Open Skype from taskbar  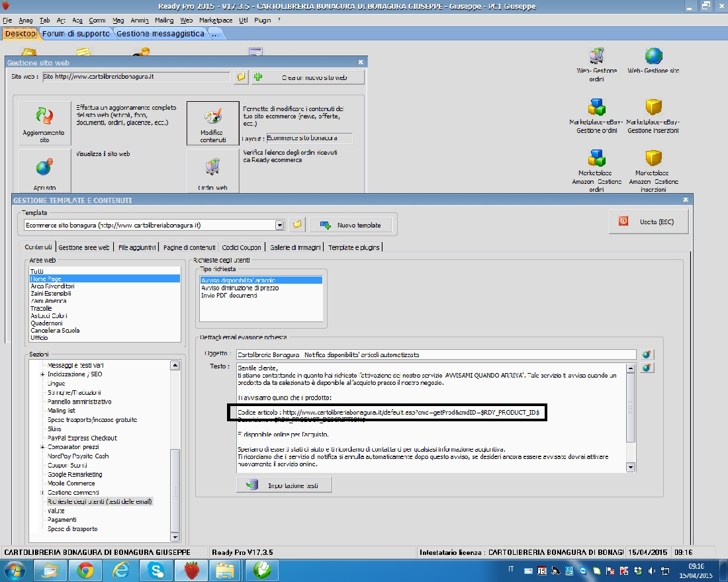click(156, 570)
